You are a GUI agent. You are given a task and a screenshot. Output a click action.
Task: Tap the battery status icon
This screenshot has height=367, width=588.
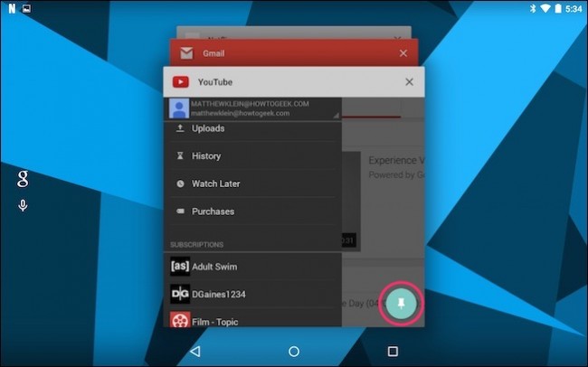pyautogui.click(x=558, y=8)
